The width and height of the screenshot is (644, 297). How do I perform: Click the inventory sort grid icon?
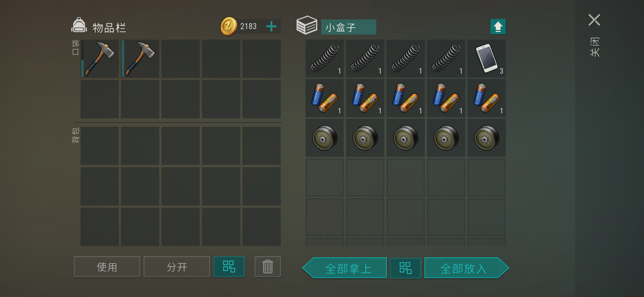(x=229, y=267)
